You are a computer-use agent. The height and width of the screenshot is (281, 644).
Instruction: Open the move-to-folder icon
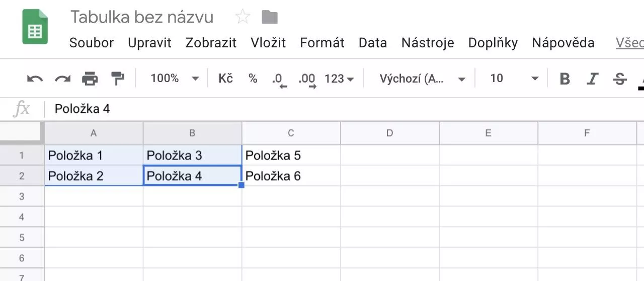(x=270, y=17)
